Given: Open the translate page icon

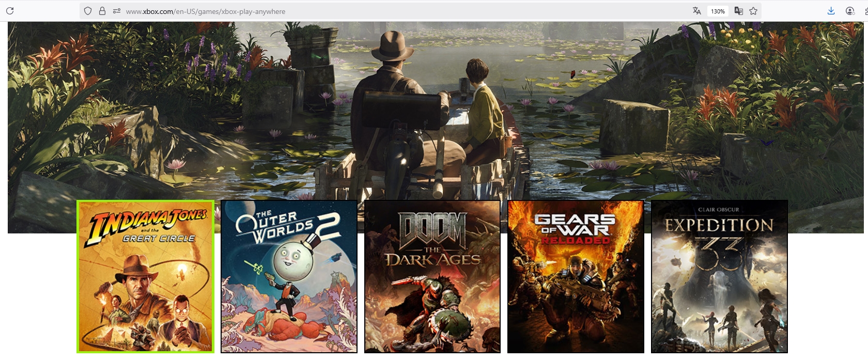Looking at the screenshot, I should coord(696,11).
